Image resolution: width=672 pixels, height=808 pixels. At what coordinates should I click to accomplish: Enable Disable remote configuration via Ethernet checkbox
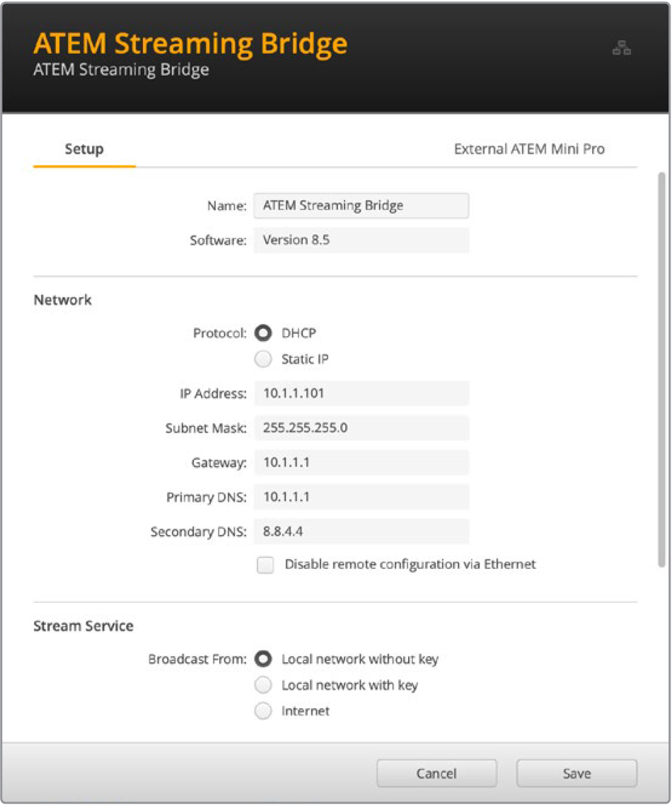click(x=265, y=565)
